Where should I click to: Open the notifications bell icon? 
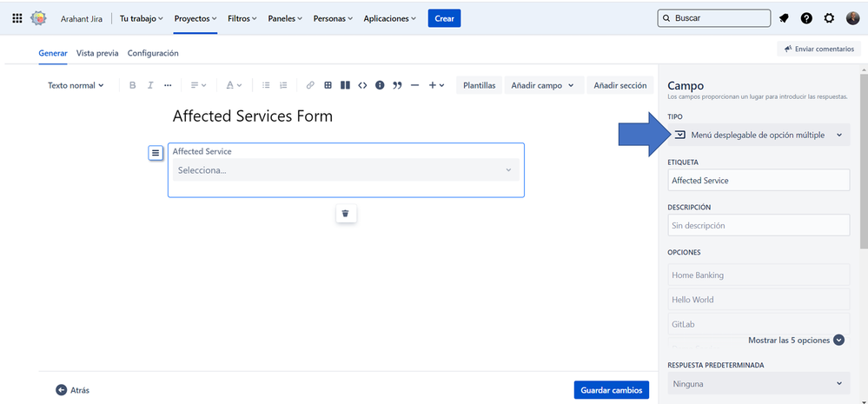click(784, 18)
